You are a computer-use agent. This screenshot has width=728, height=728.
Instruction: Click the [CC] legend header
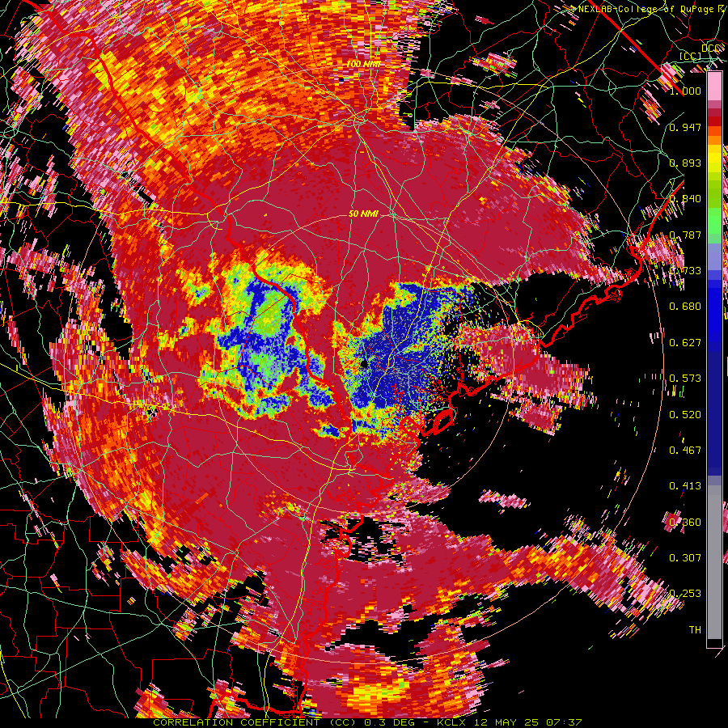(690, 56)
